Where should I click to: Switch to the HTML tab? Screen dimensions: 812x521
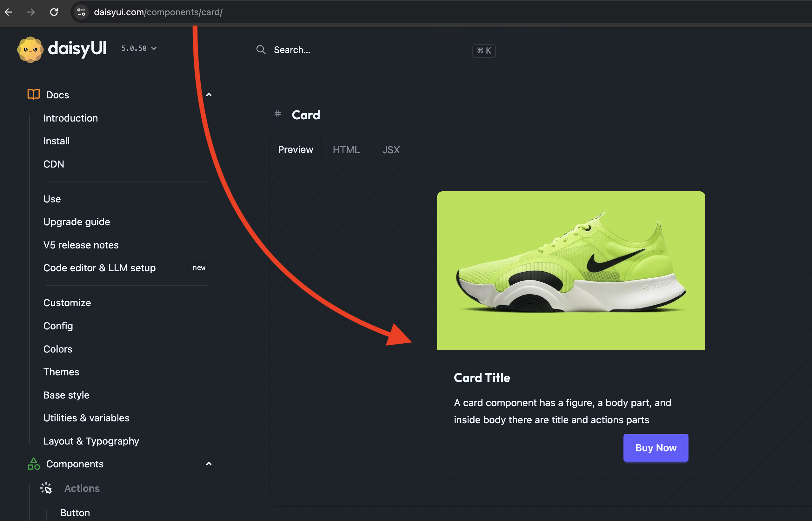click(346, 149)
